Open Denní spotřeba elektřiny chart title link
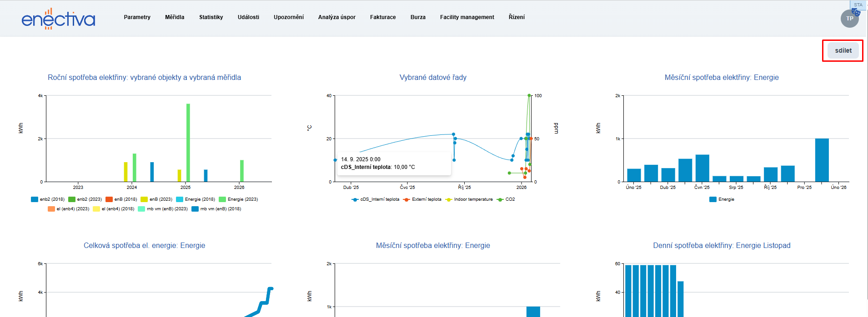The height and width of the screenshot is (317, 868). click(722, 246)
